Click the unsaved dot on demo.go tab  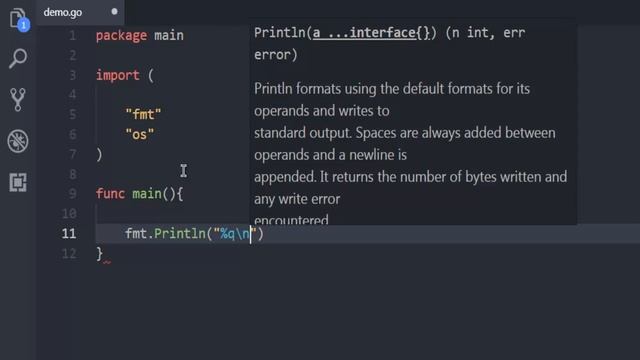[x=114, y=12]
